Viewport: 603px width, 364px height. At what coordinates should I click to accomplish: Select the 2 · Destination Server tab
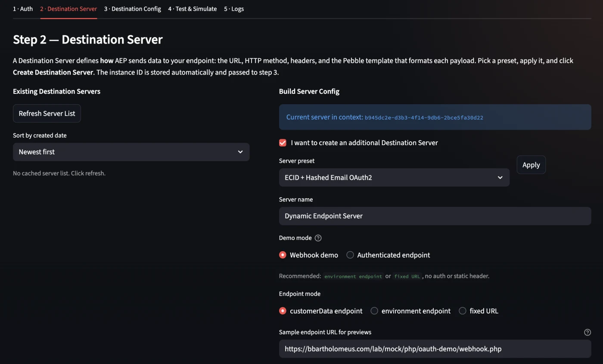click(68, 9)
